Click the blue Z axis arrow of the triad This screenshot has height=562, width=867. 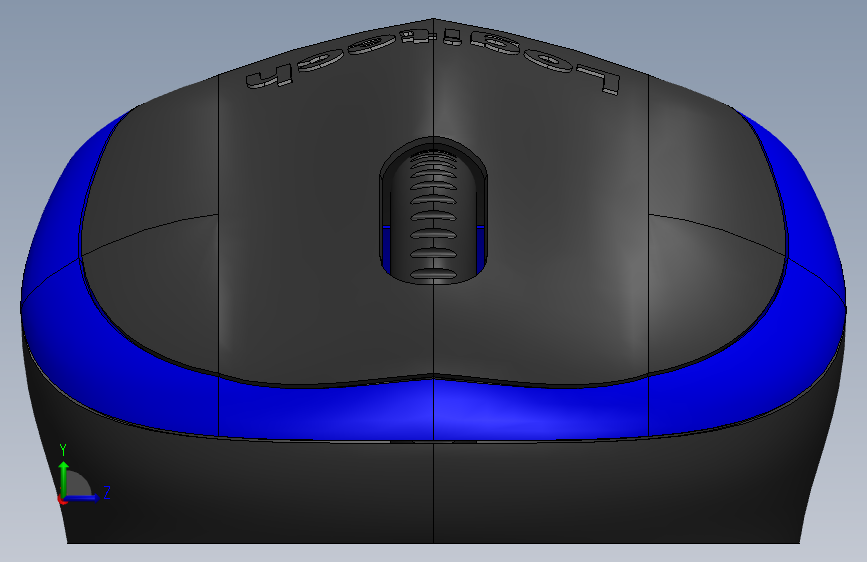coord(82,498)
